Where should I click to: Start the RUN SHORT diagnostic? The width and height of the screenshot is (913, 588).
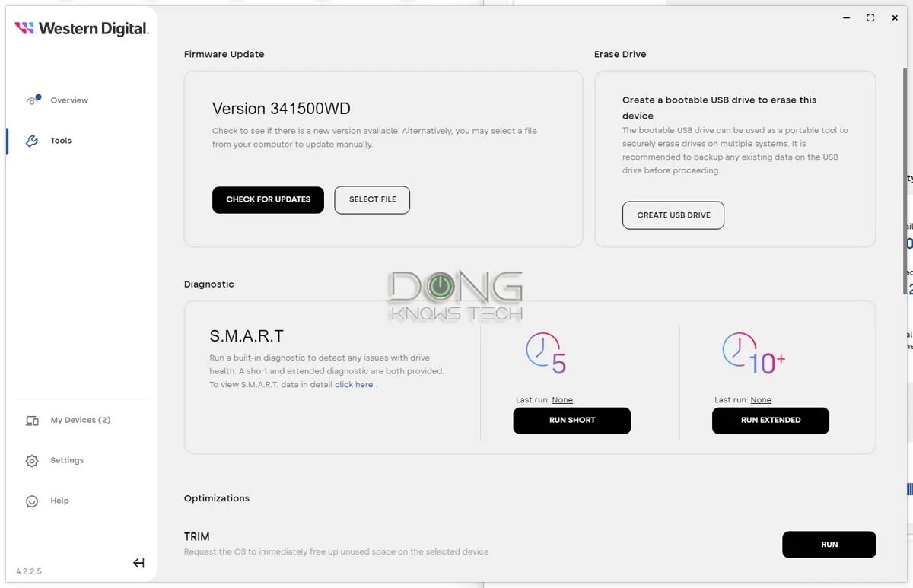[x=572, y=421]
